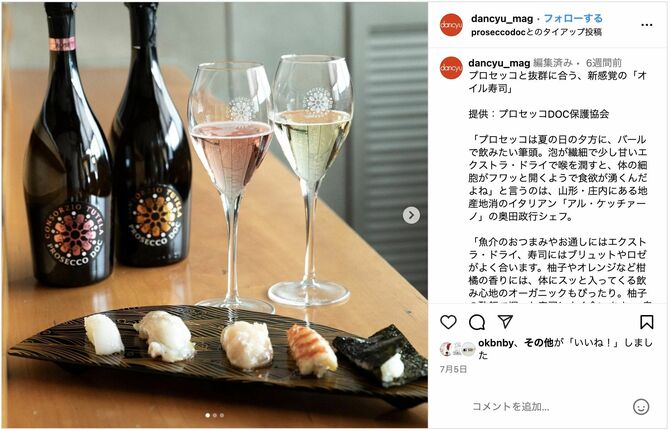Image resolution: width=670 pixels, height=431 pixels.
Task: Open the three-dot more options menu
Action: point(647,25)
